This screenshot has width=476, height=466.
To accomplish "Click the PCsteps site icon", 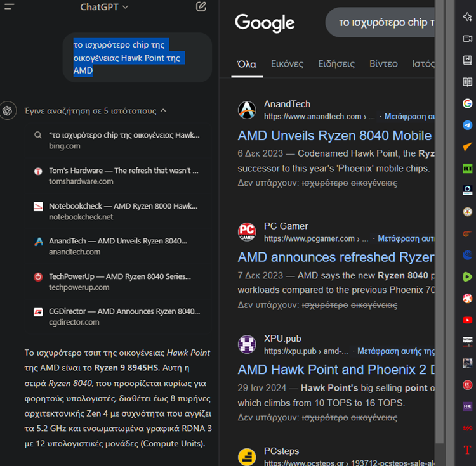I will pos(247,457).
